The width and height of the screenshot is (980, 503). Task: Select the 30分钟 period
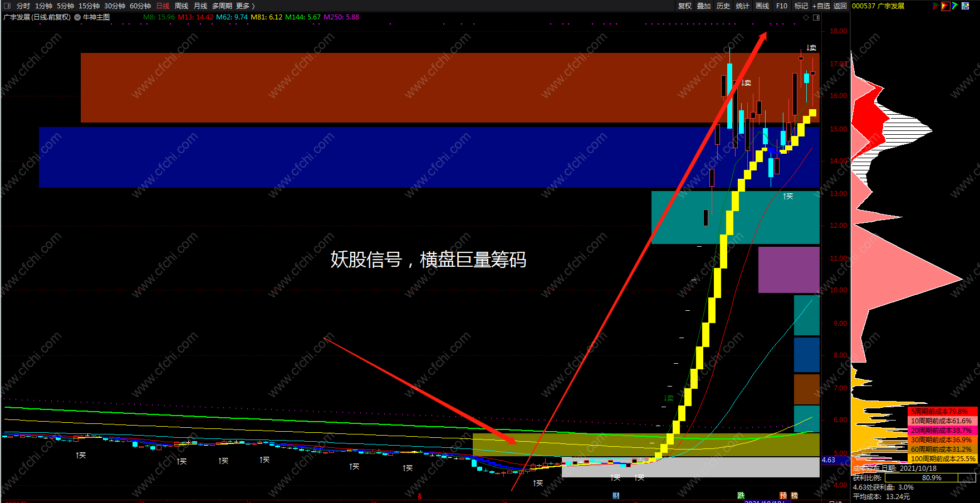pyautogui.click(x=115, y=6)
